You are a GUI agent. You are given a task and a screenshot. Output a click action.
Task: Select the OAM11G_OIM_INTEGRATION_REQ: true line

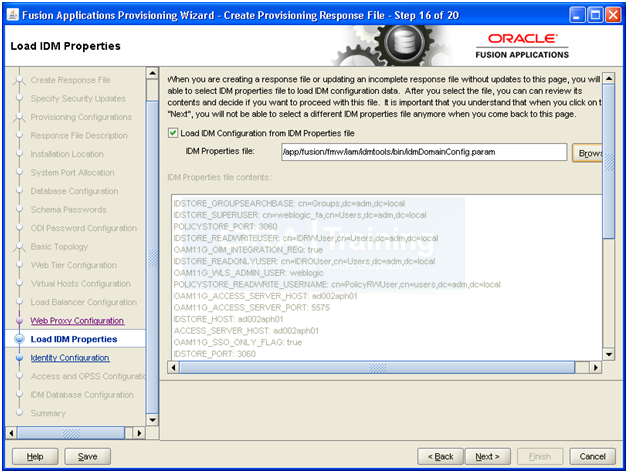(x=248, y=250)
